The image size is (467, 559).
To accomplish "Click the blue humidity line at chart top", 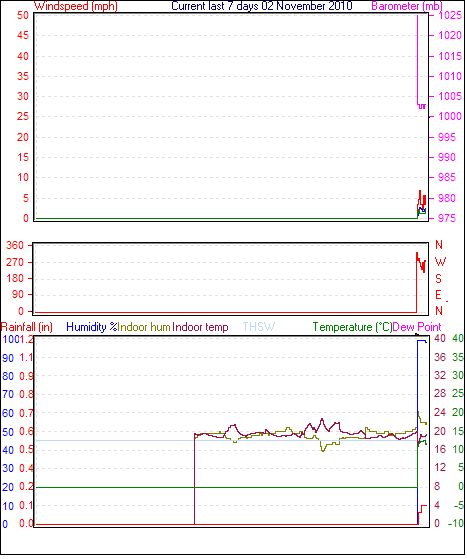I will 422,341.
